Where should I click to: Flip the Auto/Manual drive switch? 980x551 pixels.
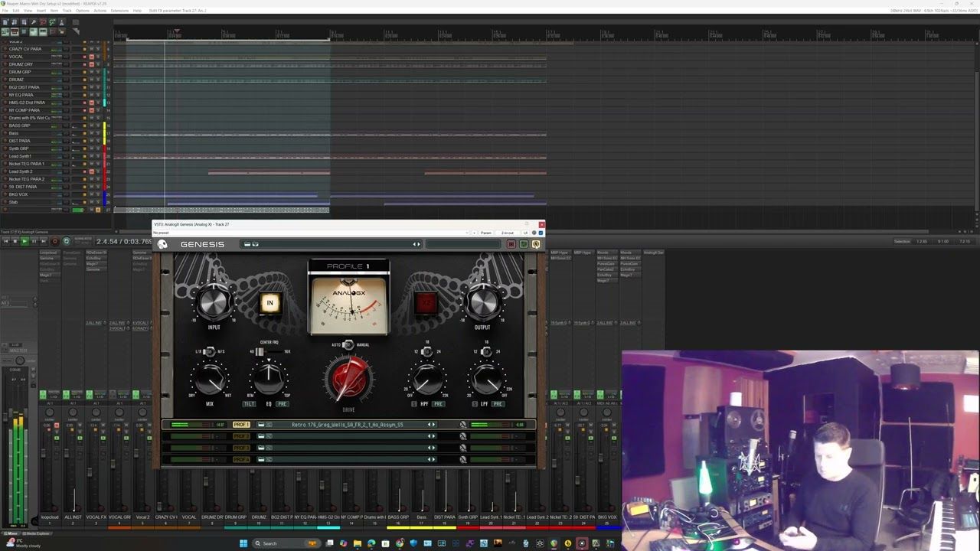[348, 344]
